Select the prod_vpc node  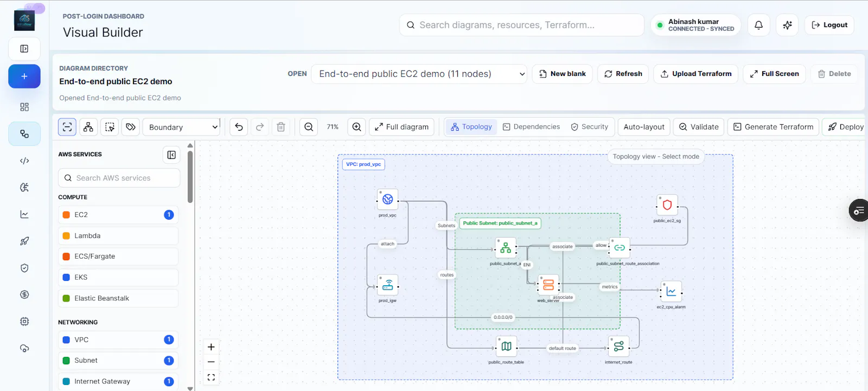387,200
